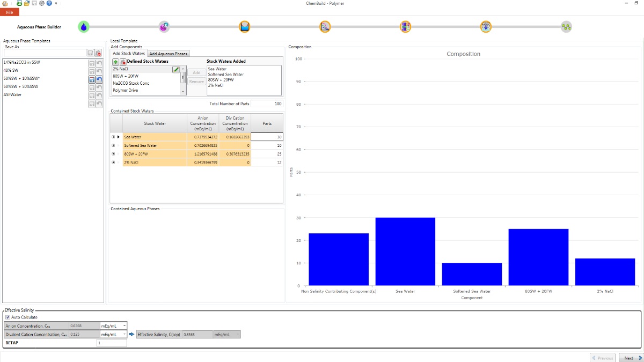Click the Sea Water bar in Composition chart
Image resolution: width=644 pixels, height=362 pixels.
[405, 252]
